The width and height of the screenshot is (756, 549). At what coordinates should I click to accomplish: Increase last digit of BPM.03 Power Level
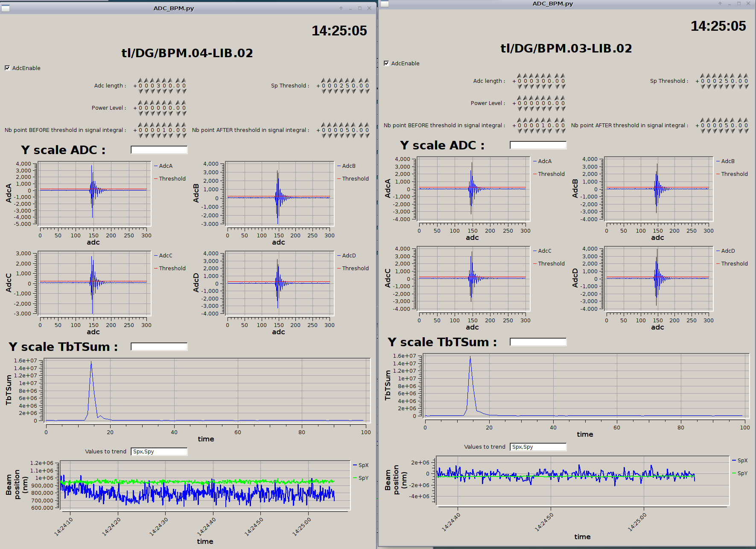pyautogui.click(x=563, y=97)
